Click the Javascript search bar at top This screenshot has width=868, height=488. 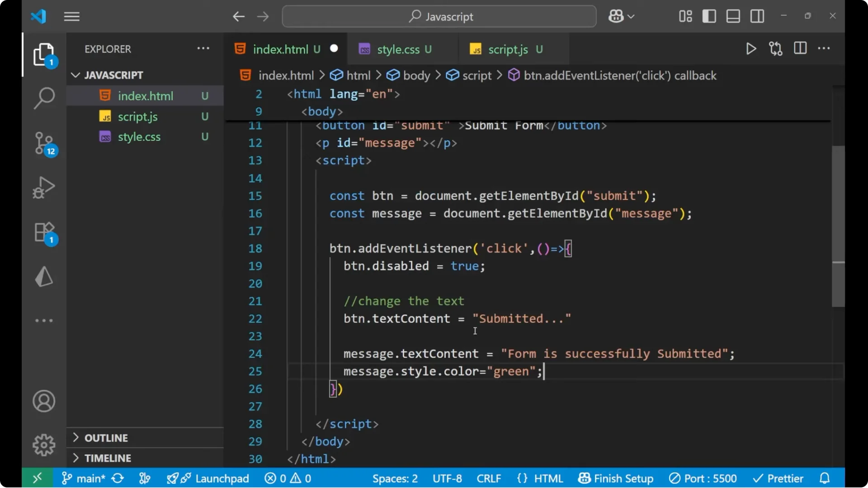click(x=439, y=16)
